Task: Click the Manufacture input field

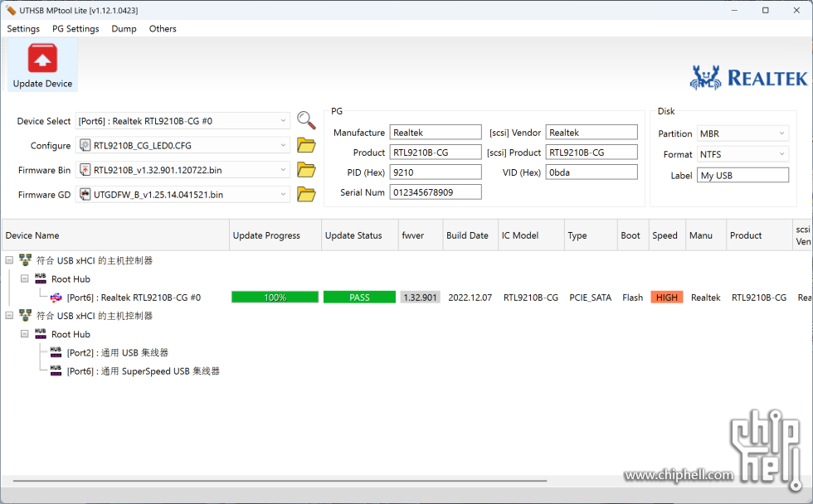Action: [x=436, y=133]
